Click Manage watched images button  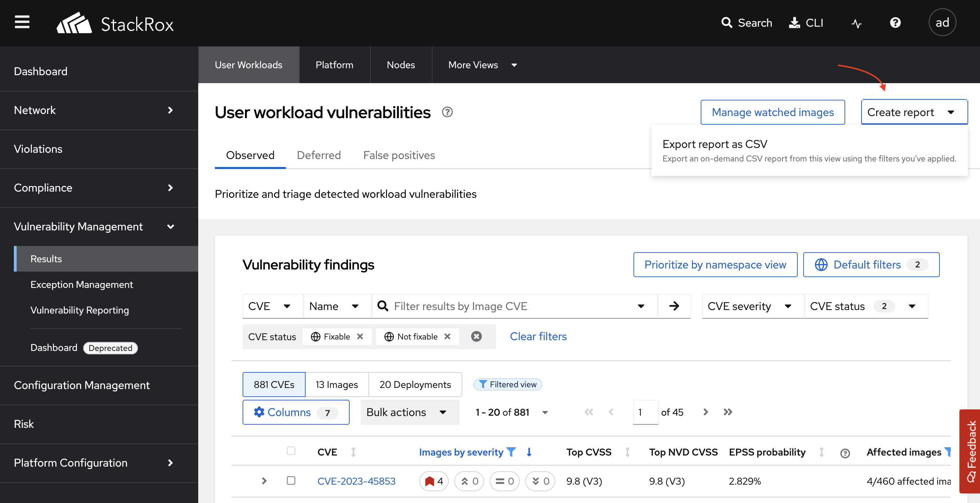772,112
